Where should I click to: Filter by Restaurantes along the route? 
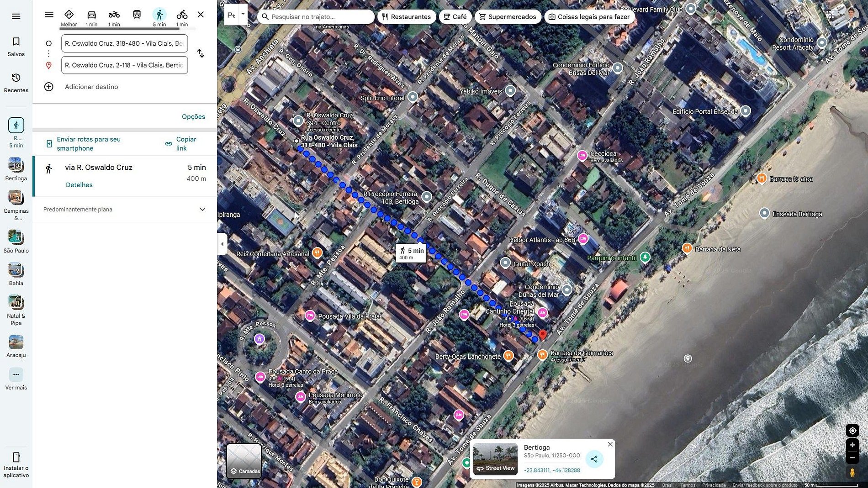point(406,17)
